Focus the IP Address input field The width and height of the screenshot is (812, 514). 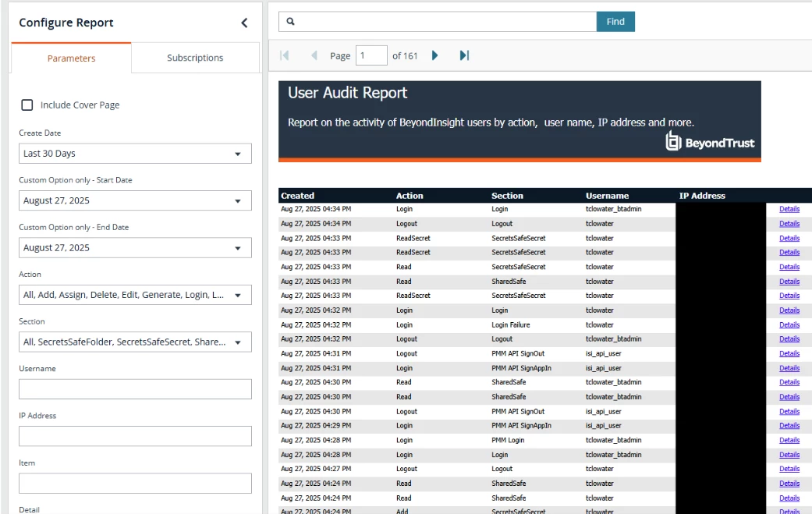tap(135, 436)
